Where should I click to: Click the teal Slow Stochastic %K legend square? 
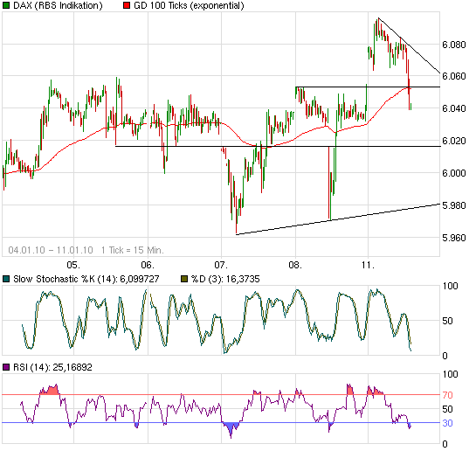[6, 279]
